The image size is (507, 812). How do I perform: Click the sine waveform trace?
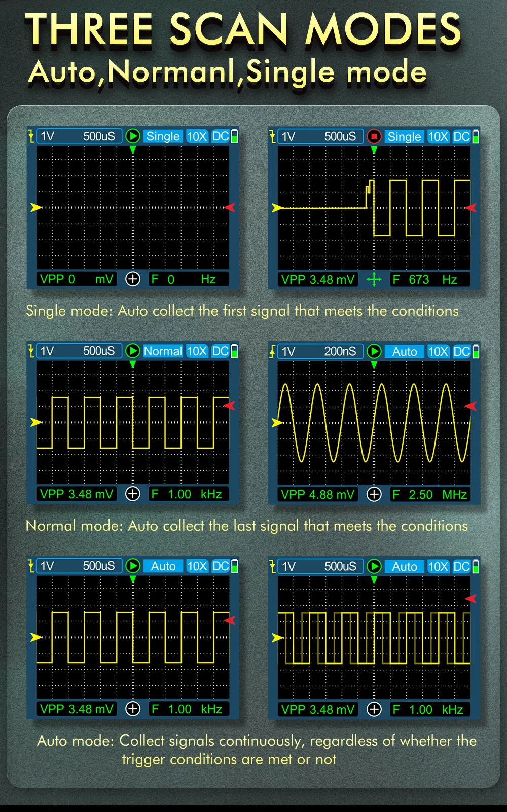(375, 423)
